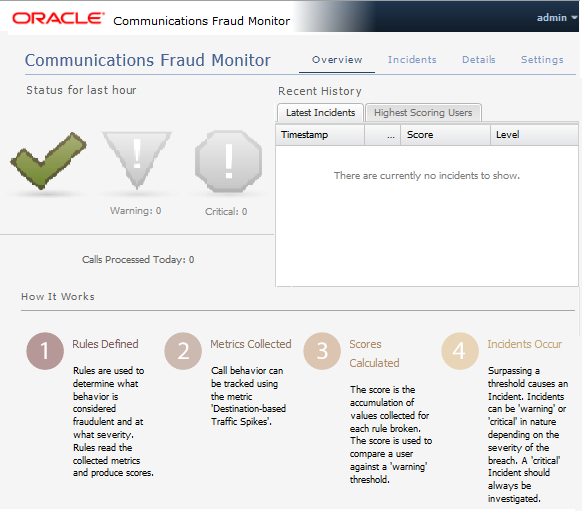Click the step 4 circle icon

click(x=460, y=351)
